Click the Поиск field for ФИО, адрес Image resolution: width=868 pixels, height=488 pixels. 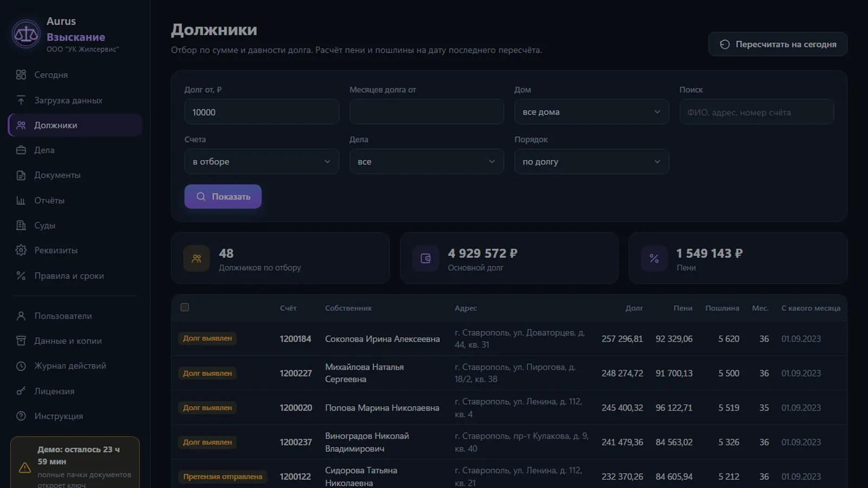point(756,112)
